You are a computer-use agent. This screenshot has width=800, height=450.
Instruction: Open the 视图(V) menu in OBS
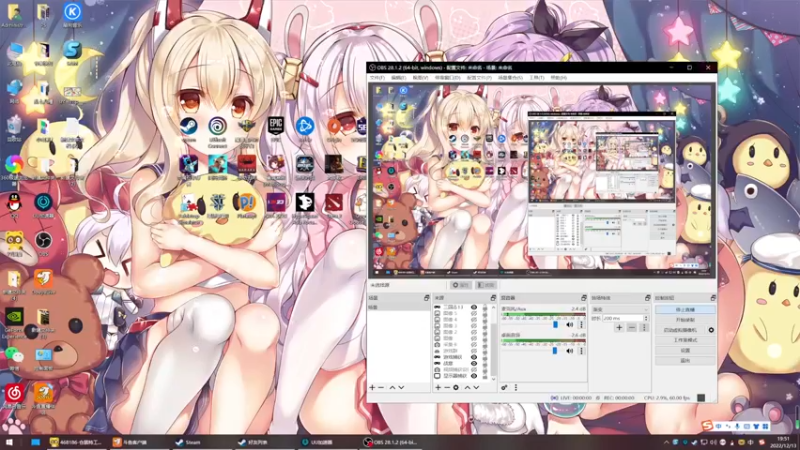tap(420, 78)
